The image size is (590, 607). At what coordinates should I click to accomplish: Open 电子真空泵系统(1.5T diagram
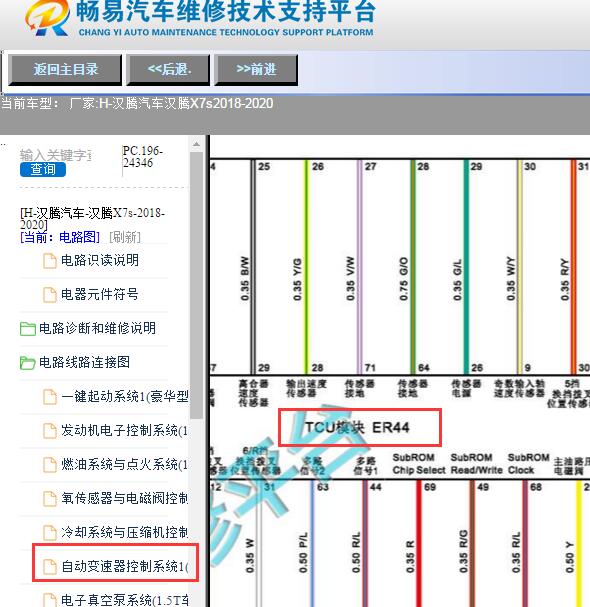coord(125,600)
